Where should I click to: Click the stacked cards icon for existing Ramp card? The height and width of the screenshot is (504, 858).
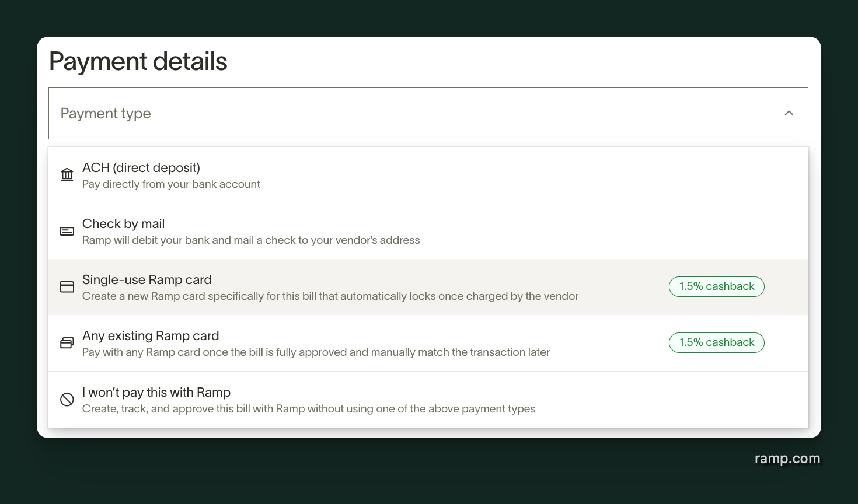coord(67,342)
